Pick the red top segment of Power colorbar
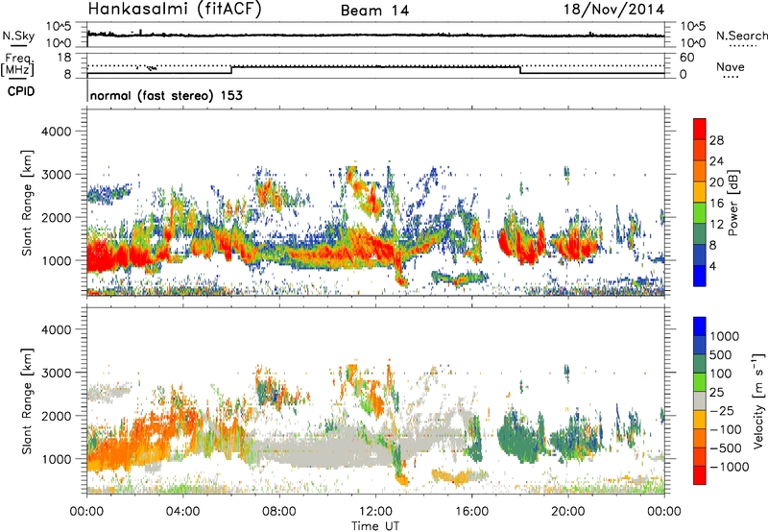 tap(700, 130)
